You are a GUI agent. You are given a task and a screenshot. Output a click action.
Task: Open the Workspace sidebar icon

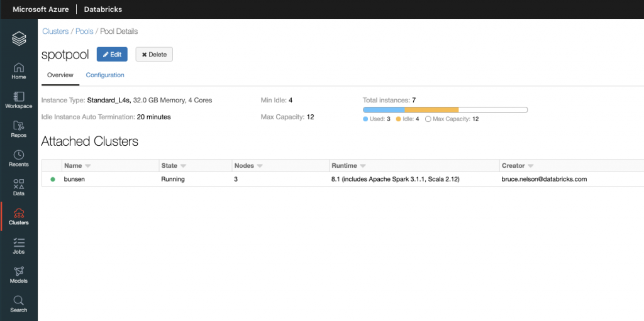[19, 100]
